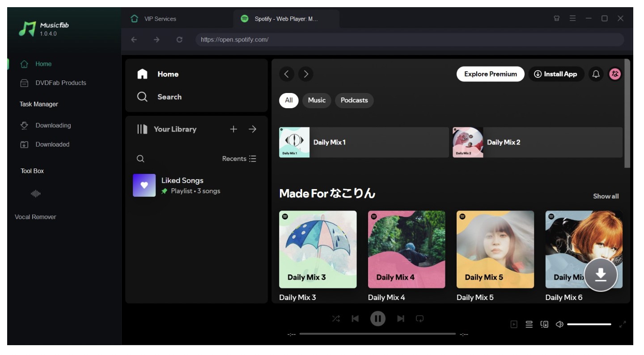This screenshot has height=355, width=644.
Task: Toggle shuffle playback
Action: click(336, 319)
